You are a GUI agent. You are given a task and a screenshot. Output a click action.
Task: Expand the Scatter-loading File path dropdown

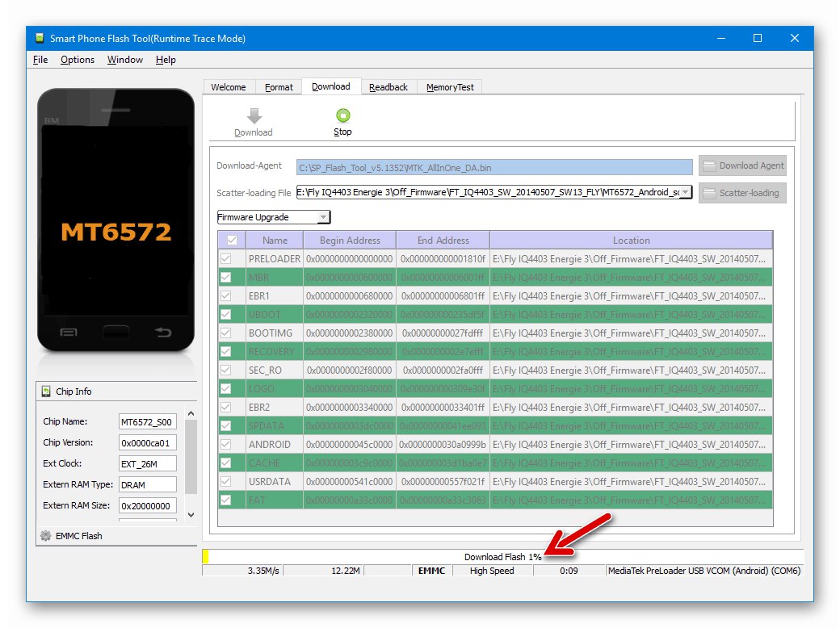click(685, 192)
